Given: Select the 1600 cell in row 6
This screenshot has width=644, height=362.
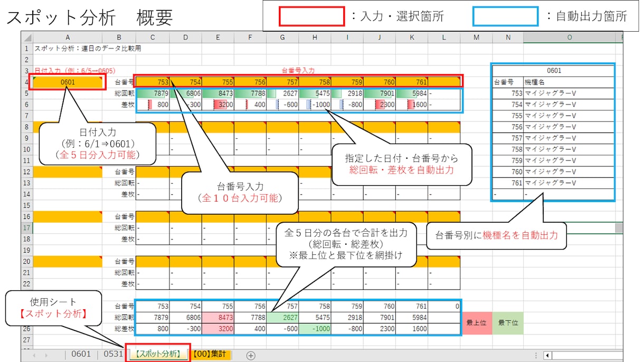Looking at the screenshot, I should tap(412, 104).
